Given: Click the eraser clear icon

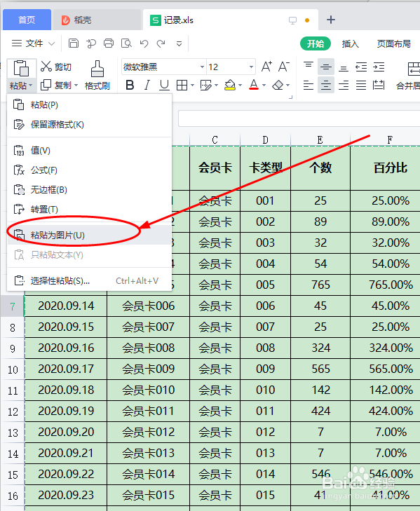Looking at the screenshot, I should click(x=278, y=86).
